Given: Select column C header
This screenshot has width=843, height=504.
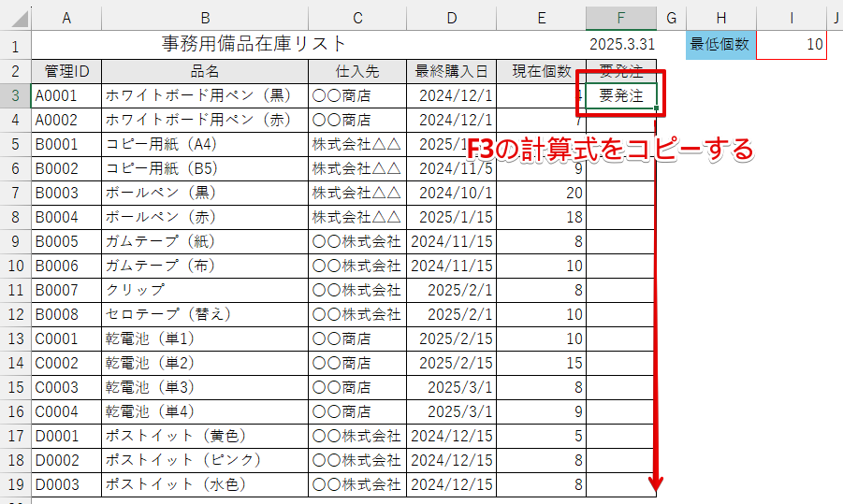Looking at the screenshot, I should 357,19.
